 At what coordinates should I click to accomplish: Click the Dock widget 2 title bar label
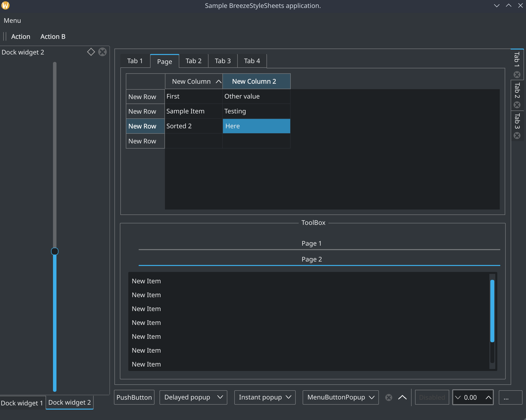point(23,52)
